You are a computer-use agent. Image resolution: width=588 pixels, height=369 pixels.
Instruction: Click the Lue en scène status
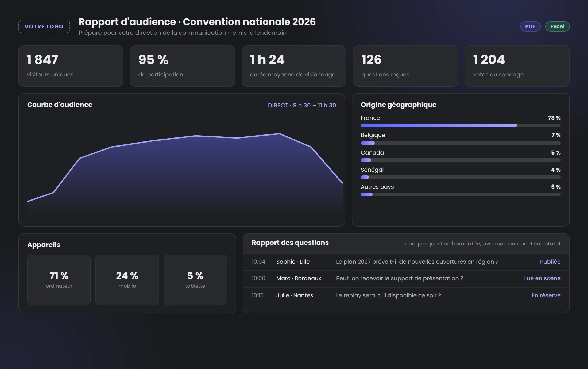[x=542, y=278]
